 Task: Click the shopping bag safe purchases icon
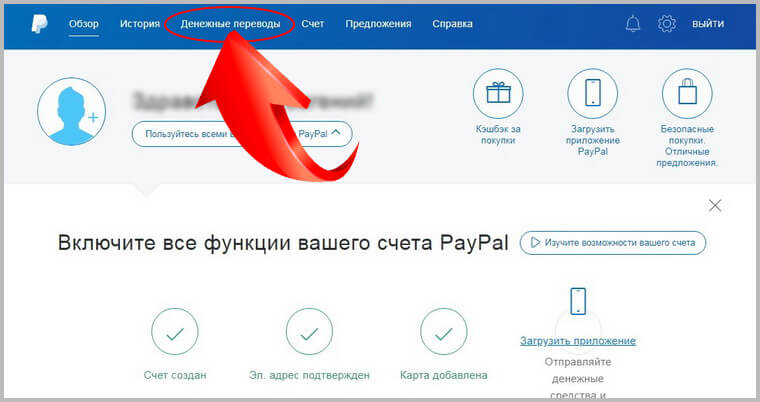point(687,93)
